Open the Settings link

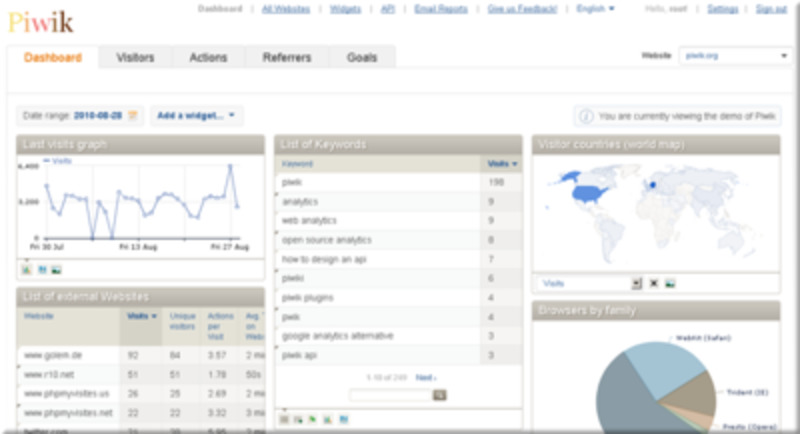[x=722, y=9]
